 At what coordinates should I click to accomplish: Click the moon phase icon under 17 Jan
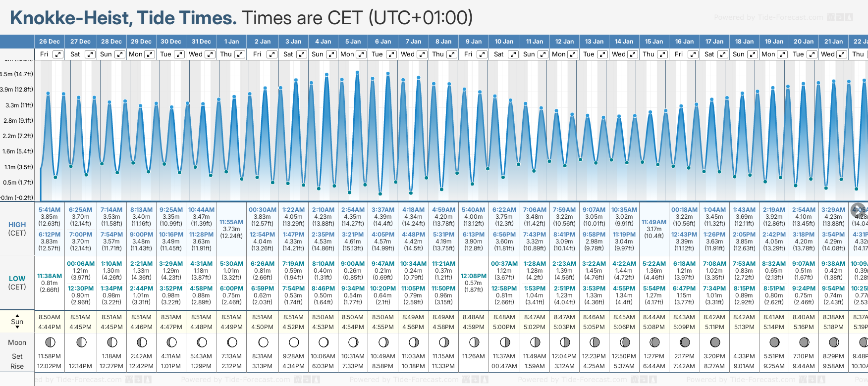click(x=714, y=342)
